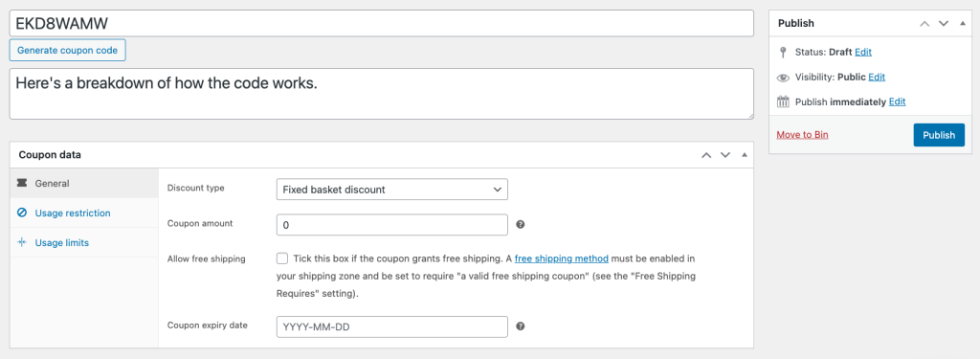Collapse the Coupon data panel triangle

(x=744, y=154)
